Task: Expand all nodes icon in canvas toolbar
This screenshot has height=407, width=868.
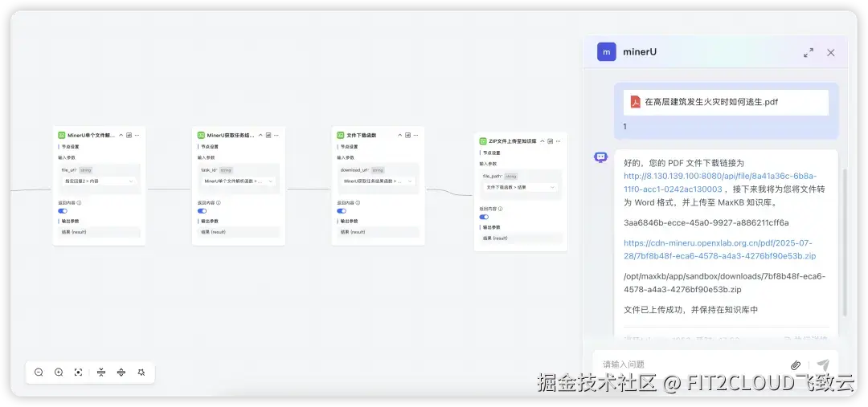Action: [x=121, y=372]
